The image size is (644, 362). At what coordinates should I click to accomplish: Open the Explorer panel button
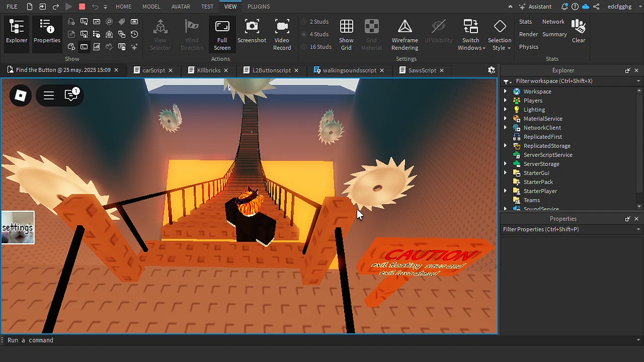(17, 32)
